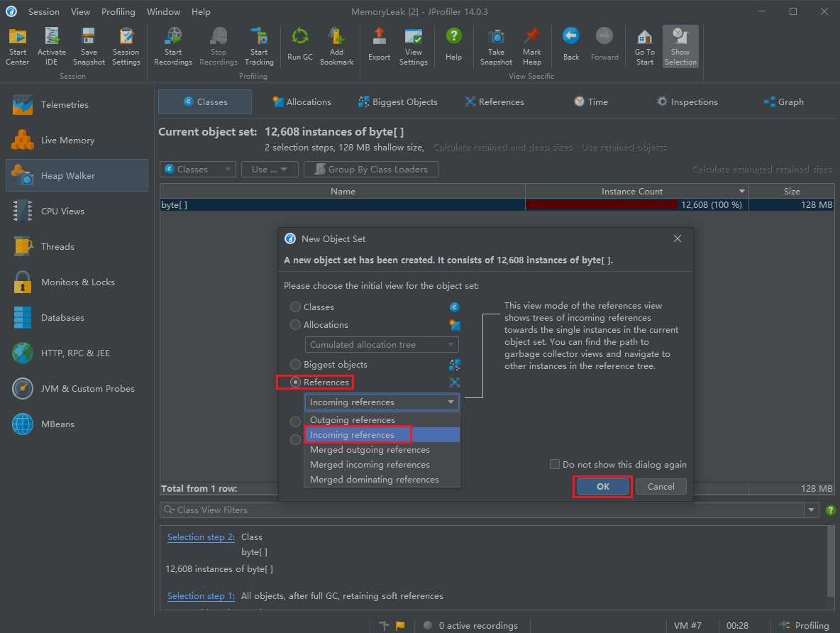Open Telemetries in the sidebar

[x=77, y=104]
